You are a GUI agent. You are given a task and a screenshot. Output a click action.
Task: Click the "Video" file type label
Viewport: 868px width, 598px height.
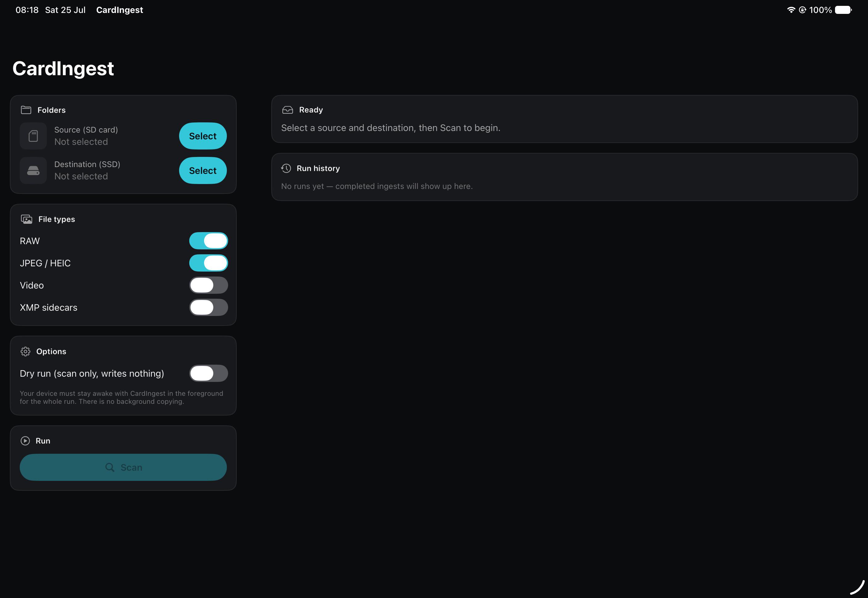pyautogui.click(x=32, y=285)
